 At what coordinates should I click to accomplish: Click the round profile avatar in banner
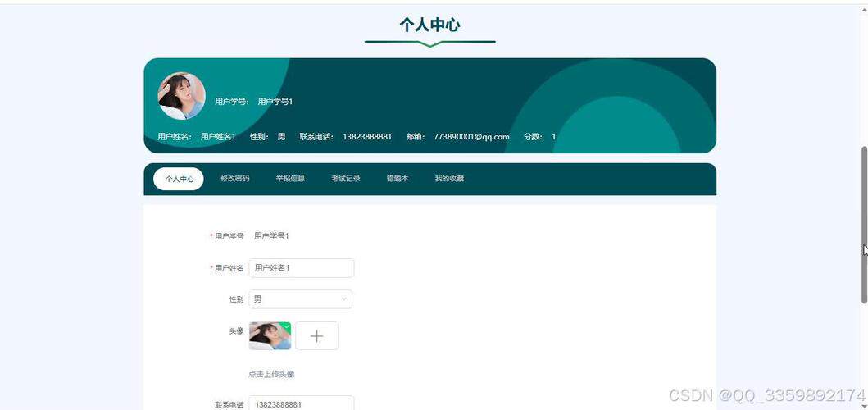tap(182, 96)
